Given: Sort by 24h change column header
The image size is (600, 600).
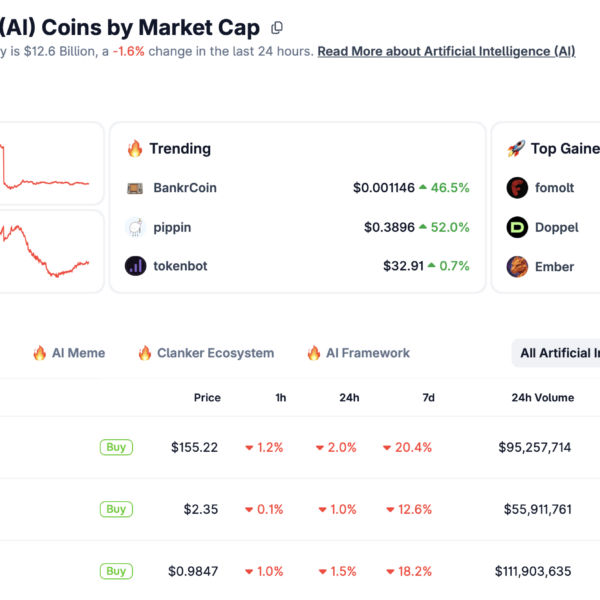Looking at the screenshot, I should (349, 398).
